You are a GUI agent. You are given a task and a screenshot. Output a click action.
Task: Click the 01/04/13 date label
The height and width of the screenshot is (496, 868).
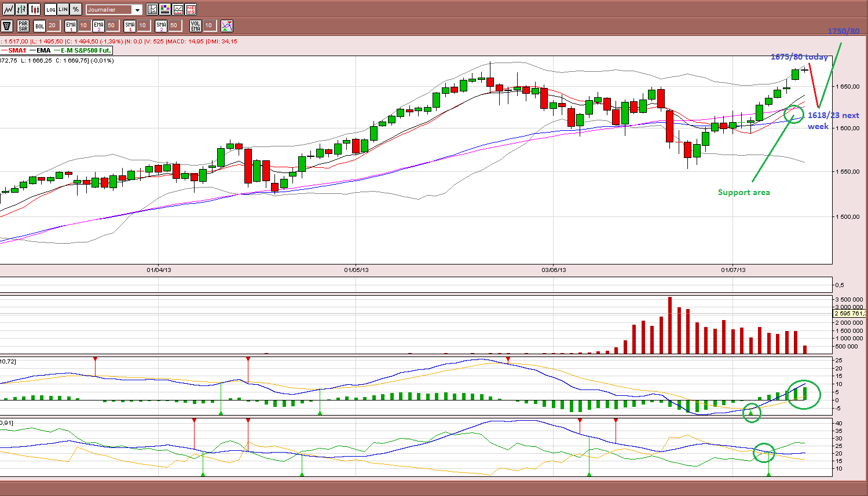(x=159, y=270)
